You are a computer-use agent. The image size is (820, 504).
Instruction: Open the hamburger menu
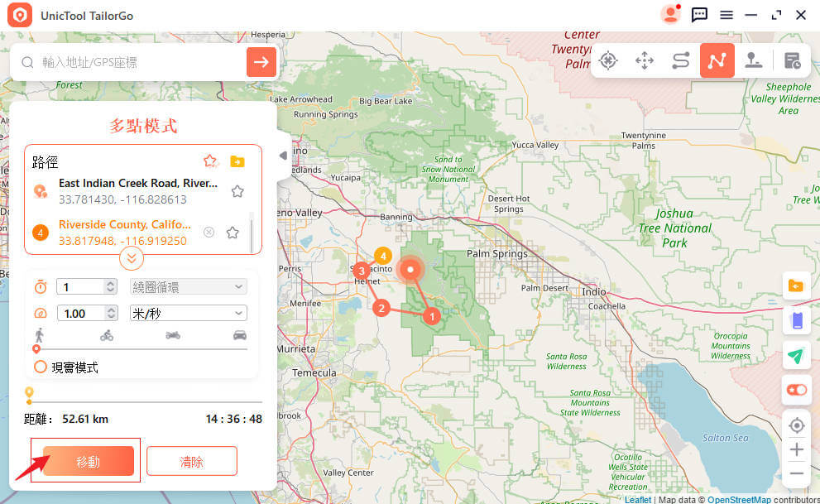pyautogui.click(x=726, y=15)
